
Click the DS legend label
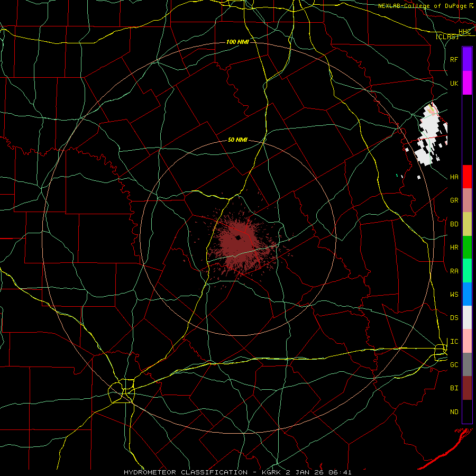point(454,318)
